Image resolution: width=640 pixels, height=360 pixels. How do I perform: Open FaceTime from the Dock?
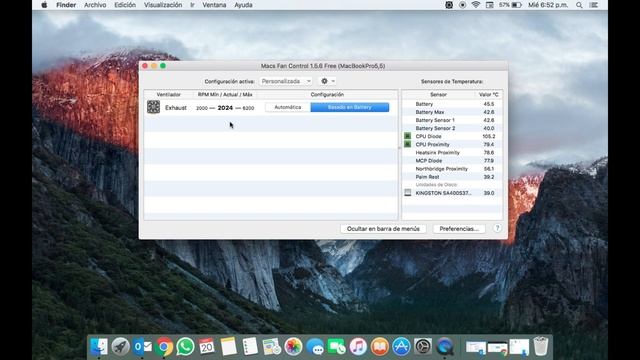[x=336, y=347]
